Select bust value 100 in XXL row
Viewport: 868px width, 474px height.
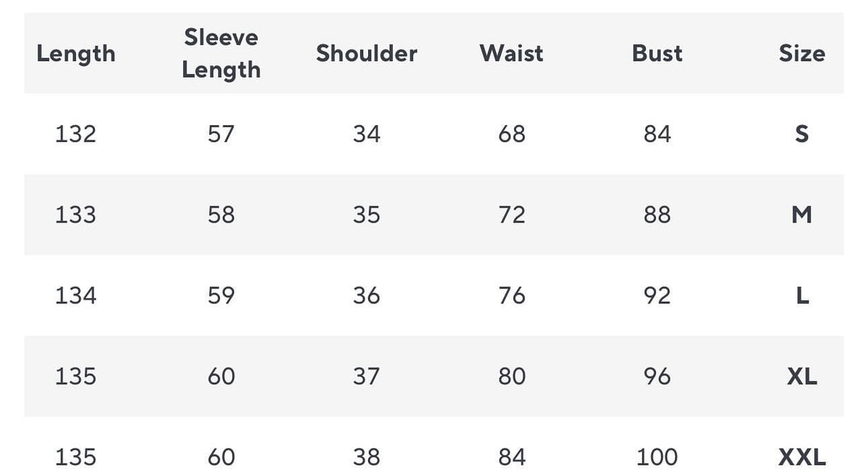pos(657,457)
